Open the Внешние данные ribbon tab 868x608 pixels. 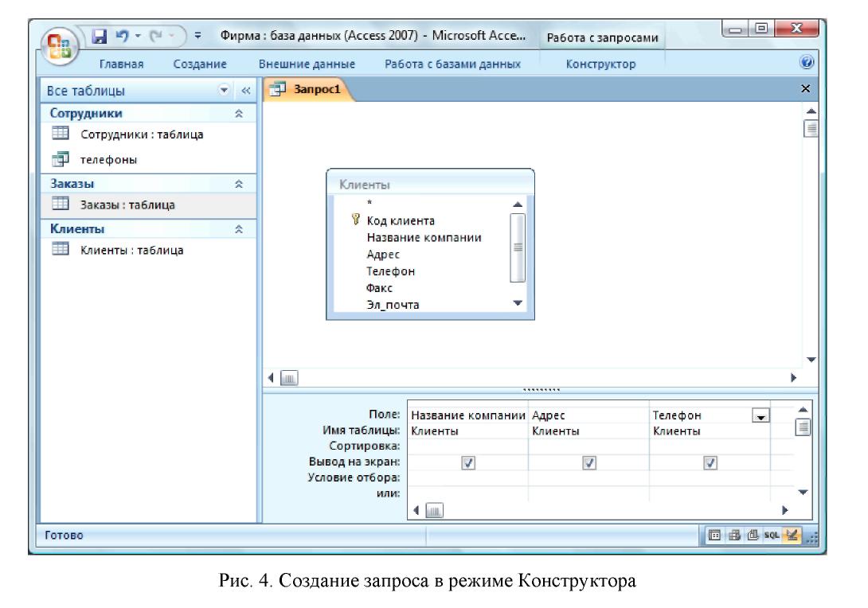coord(307,64)
